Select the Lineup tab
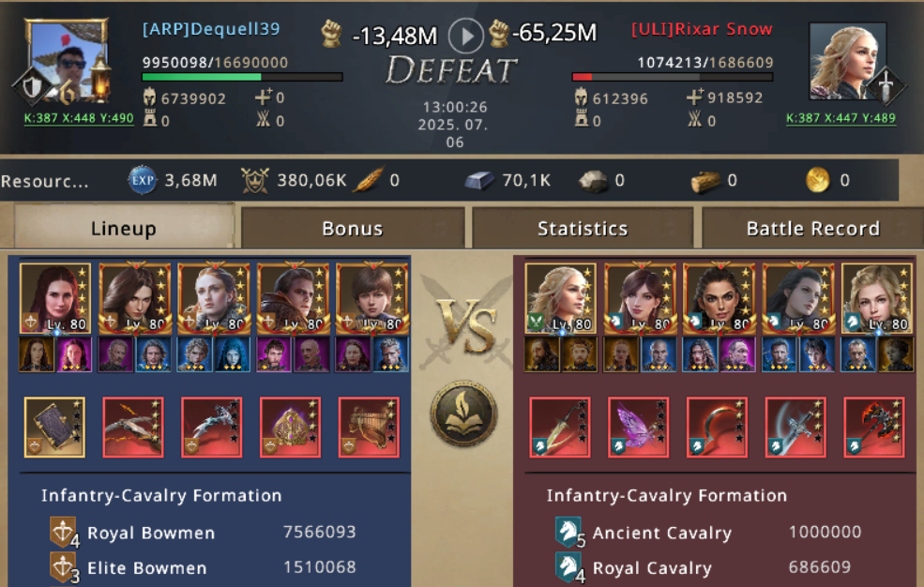This screenshot has width=924, height=587. point(124,227)
